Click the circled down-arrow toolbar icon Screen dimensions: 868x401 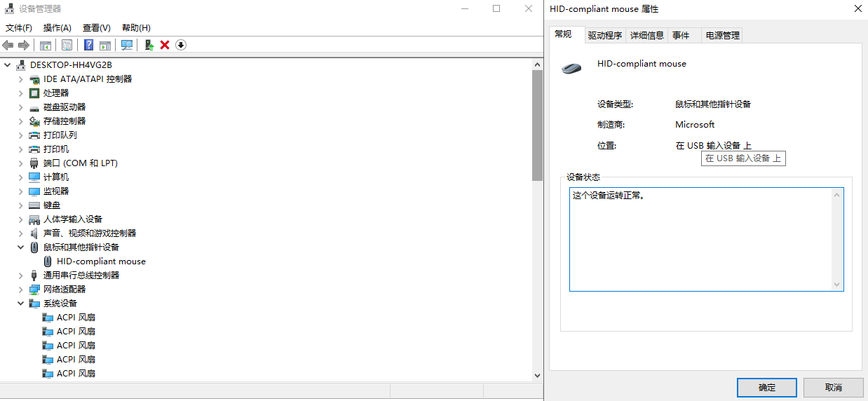tap(181, 45)
